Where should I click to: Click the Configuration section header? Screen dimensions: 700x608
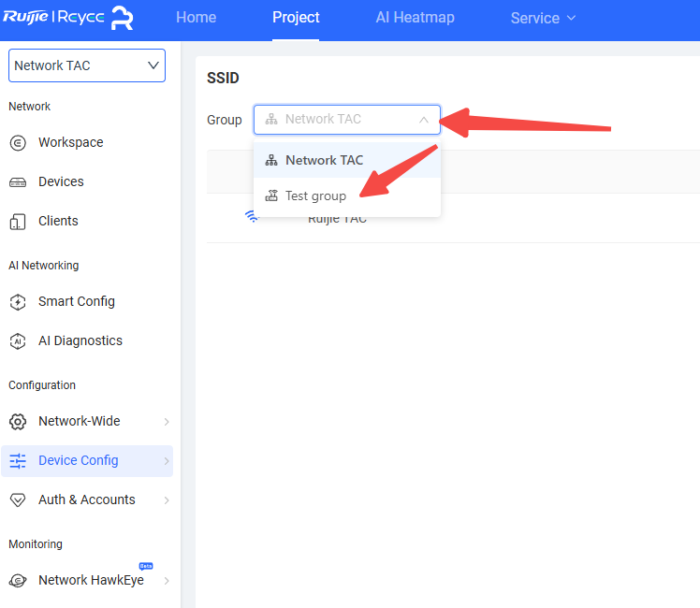pyautogui.click(x=42, y=385)
